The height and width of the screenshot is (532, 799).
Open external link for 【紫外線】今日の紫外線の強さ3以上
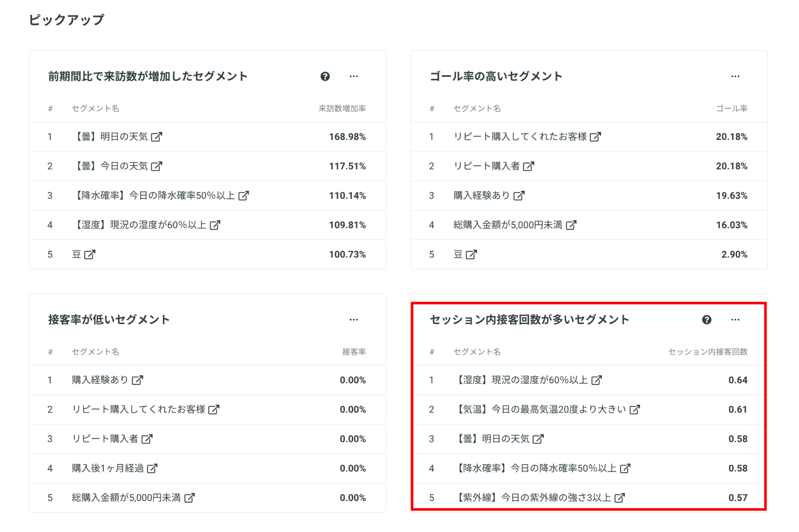(619, 498)
